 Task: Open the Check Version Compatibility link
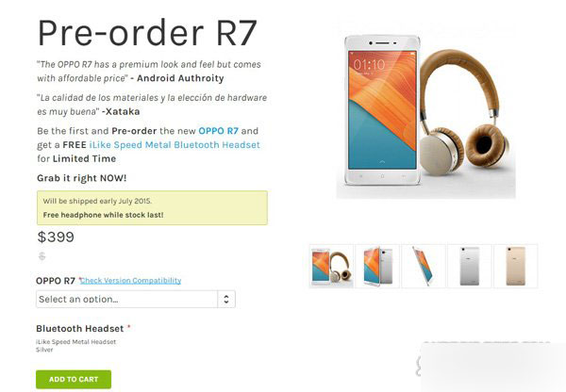point(130,280)
